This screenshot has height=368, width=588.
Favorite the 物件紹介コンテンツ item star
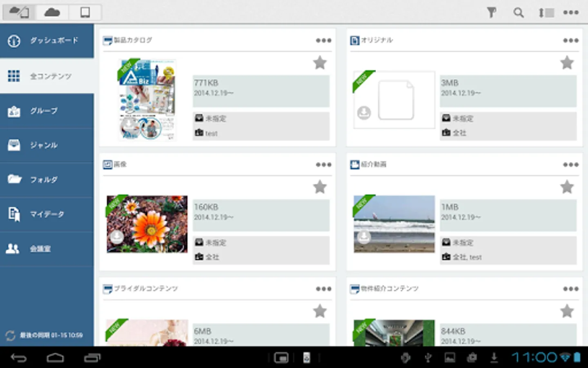[567, 311]
